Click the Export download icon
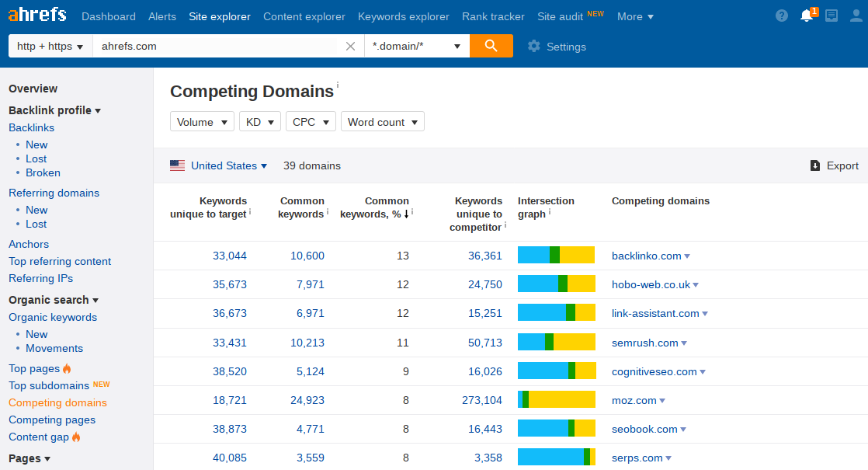This screenshot has height=470, width=868. coord(815,165)
